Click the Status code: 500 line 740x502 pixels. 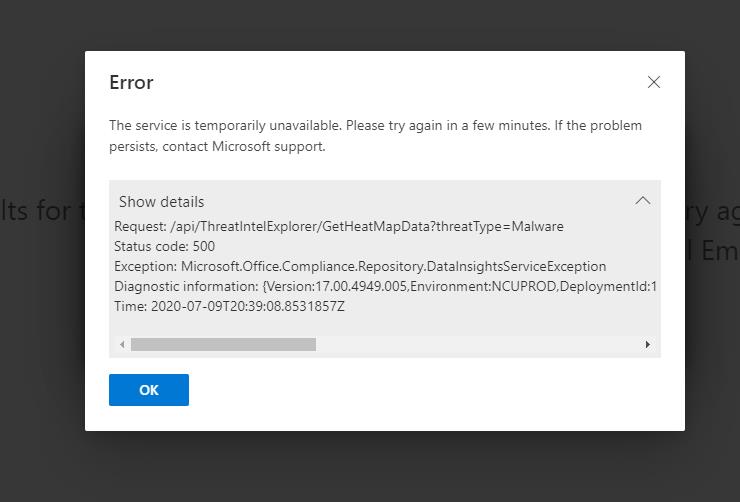pyautogui.click(x=164, y=246)
